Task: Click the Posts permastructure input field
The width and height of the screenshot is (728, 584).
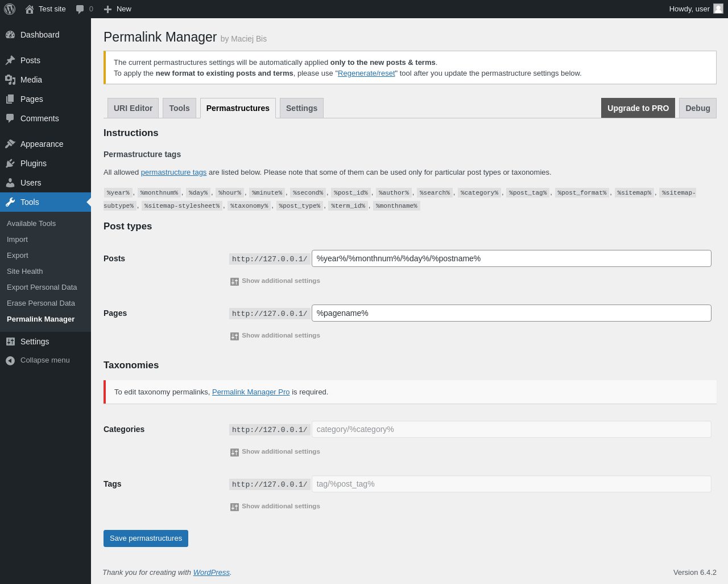Action: pos(511,258)
